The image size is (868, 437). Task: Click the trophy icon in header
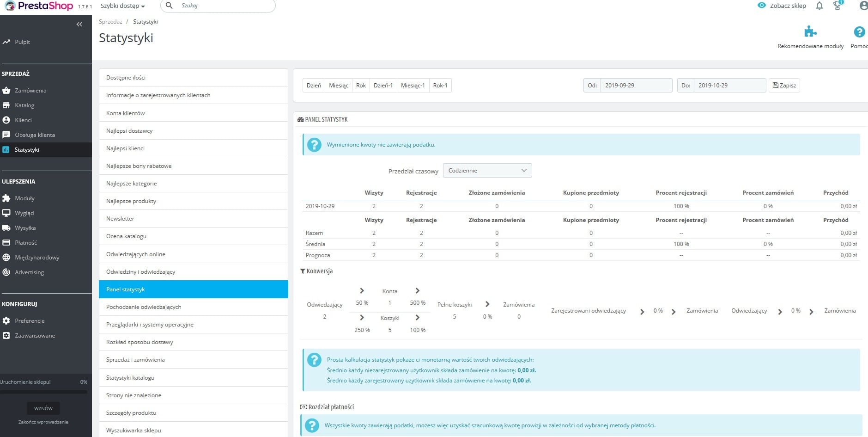(x=837, y=6)
